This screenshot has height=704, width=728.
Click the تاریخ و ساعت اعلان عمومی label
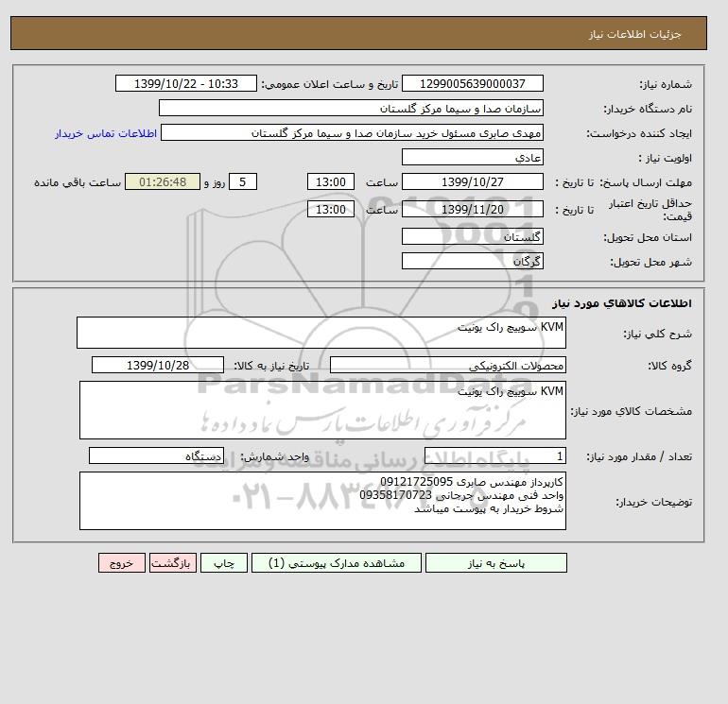coord(330,84)
